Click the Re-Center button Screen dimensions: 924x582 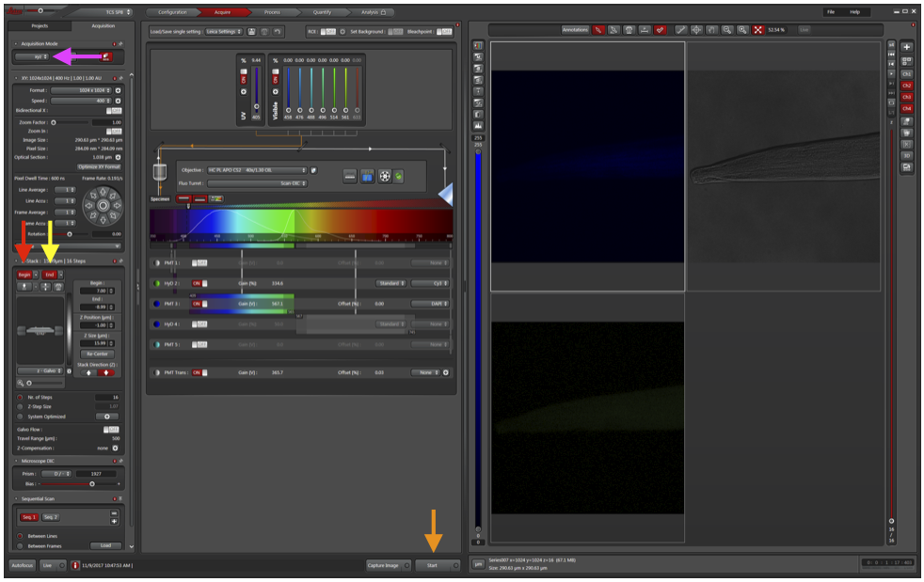click(97, 354)
